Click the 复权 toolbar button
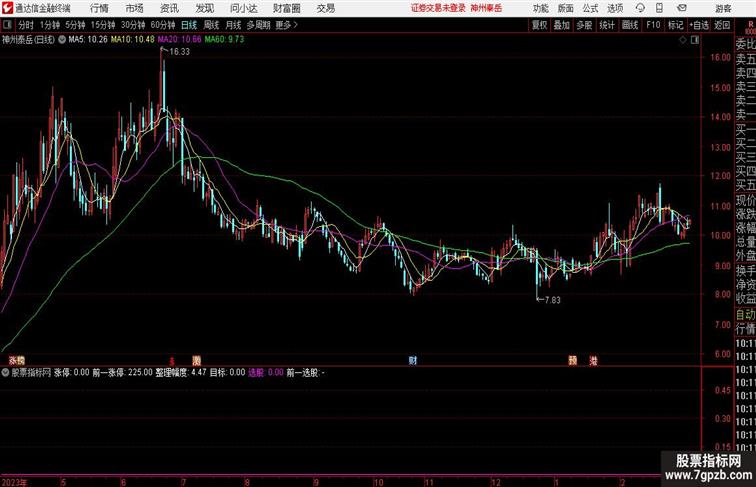Screen dimensions: 756x487 pyautogui.click(x=539, y=25)
